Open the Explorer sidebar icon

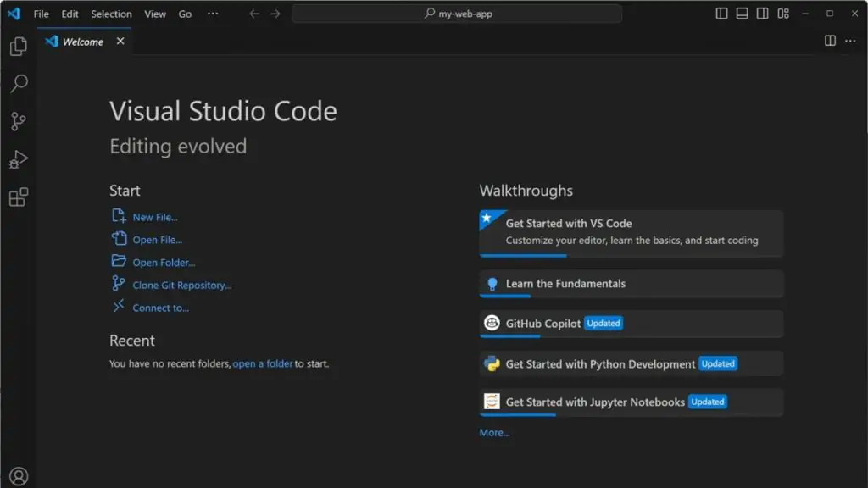18,47
